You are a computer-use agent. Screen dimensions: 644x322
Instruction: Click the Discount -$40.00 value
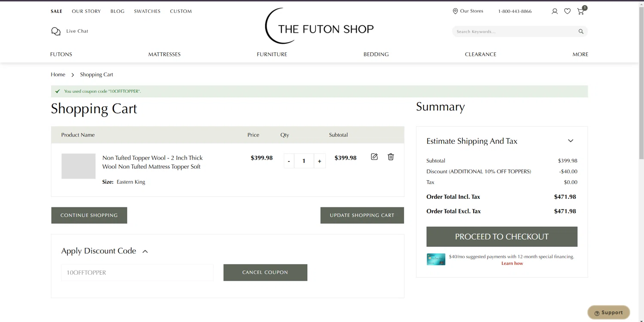coord(568,172)
